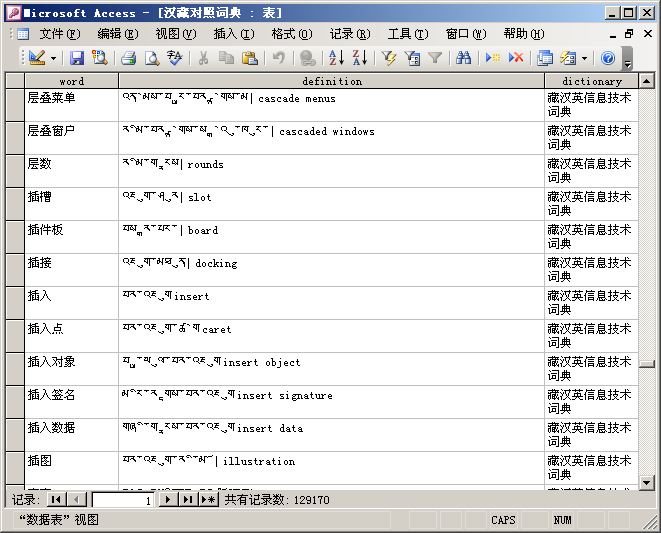This screenshot has width=661, height=533.
Task: Click the Cut scissors icon
Action: coord(203,58)
